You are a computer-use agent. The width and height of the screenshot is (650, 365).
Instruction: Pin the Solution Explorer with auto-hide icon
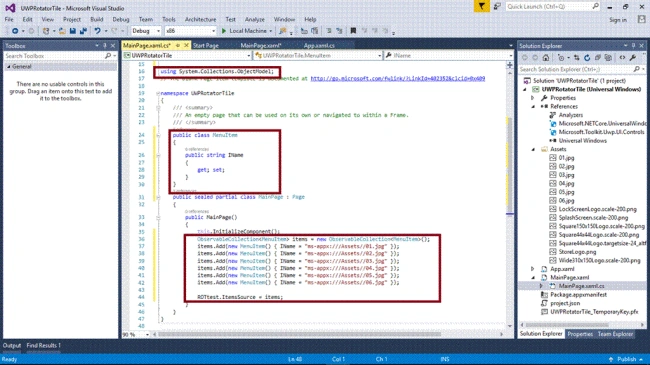633,46
